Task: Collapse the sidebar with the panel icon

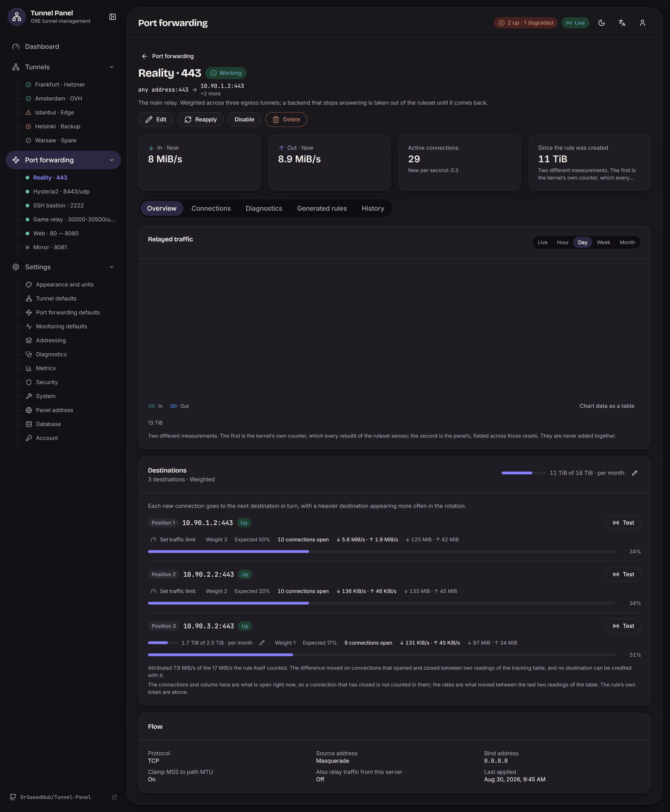Action: tap(112, 17)
